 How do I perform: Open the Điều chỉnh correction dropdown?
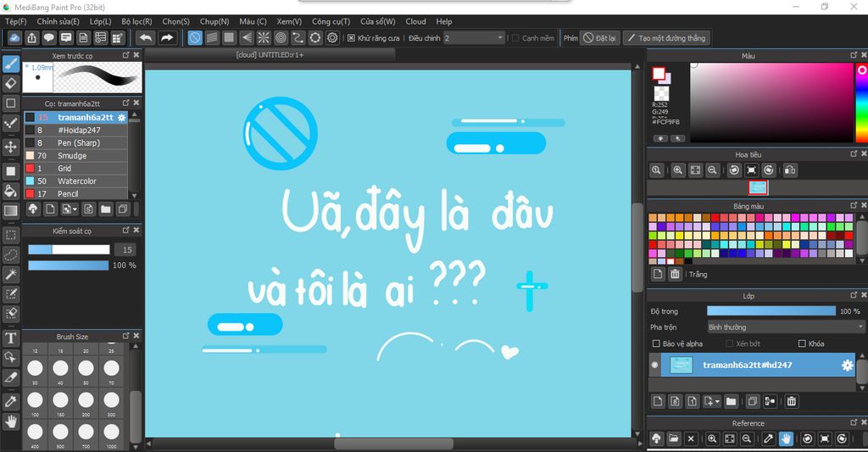coord(475,37)
